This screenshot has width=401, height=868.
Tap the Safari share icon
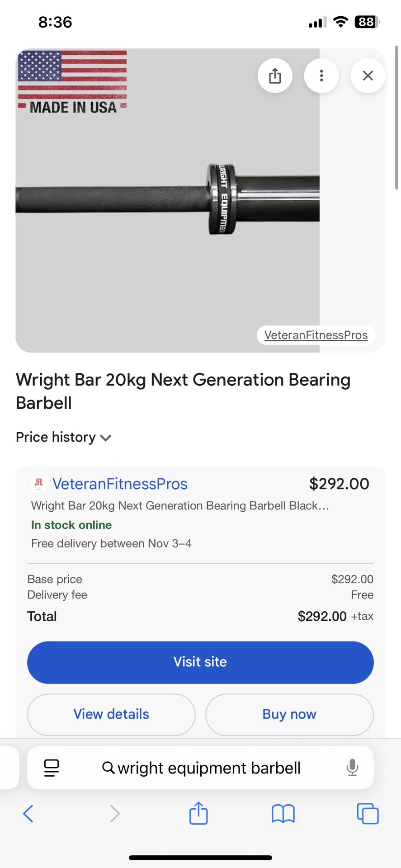(x=198, y=813)
